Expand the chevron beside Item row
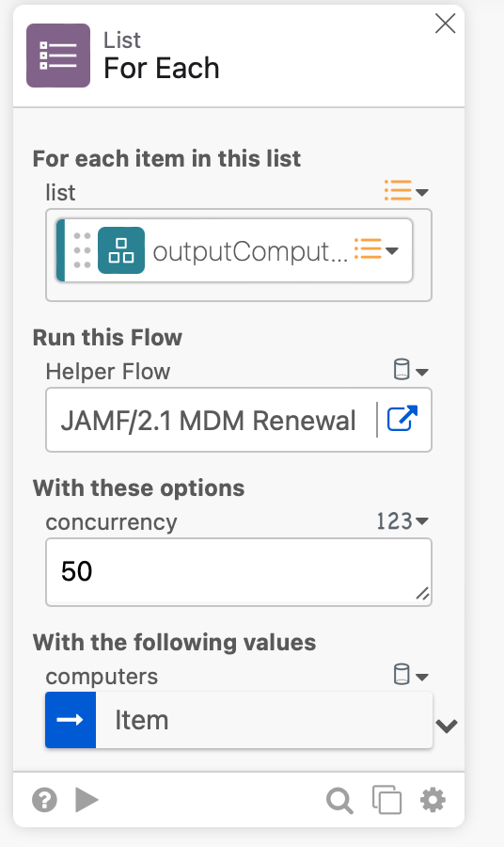Viewport: 504px width, 847px height. [447, 726]
